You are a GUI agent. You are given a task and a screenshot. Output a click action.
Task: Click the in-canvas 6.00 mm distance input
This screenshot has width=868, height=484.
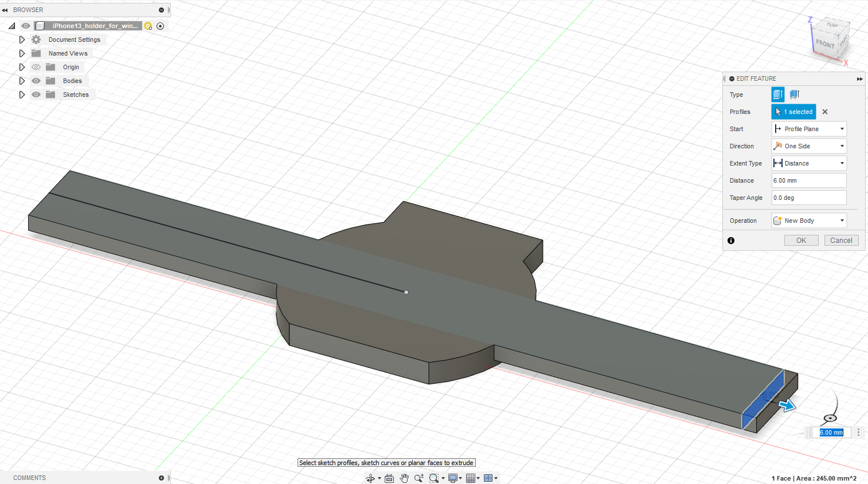(x=831, y=432)
